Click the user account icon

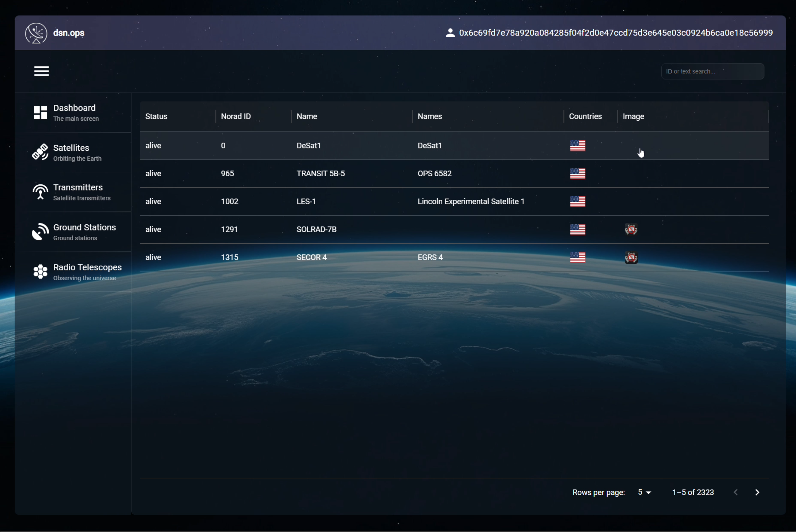point(450,33)
